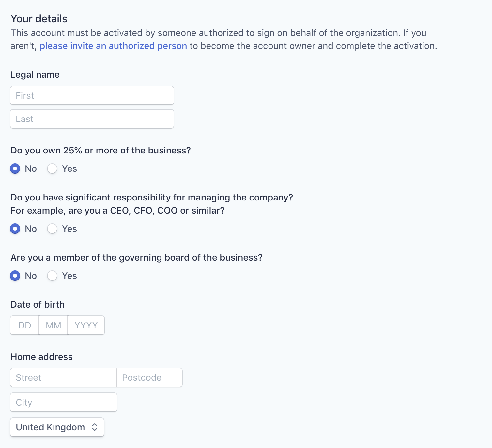The image size is (492, 448).
Task: Click the YYYY year of birth field
Action: 86,325
